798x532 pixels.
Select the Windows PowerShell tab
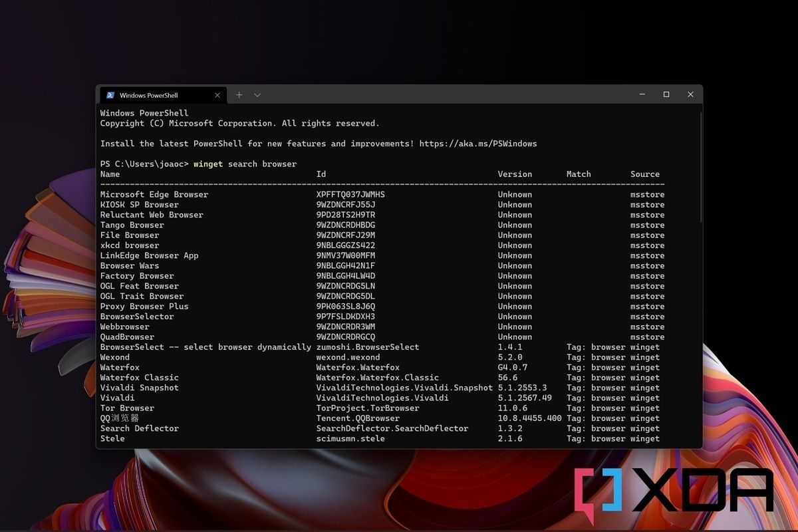click(162, 95)
